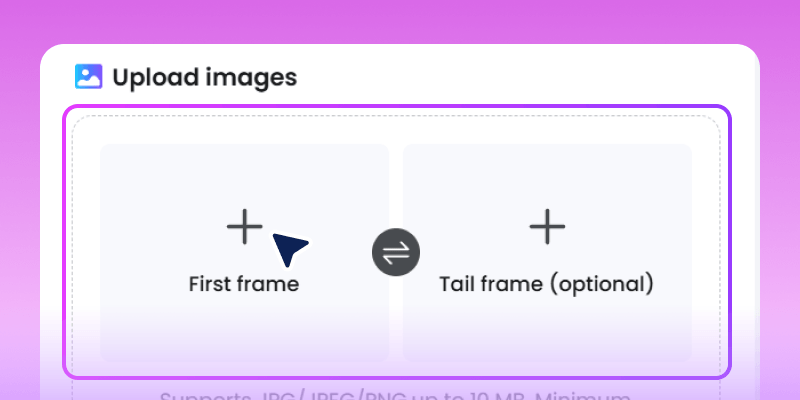
Task: Click empty space below the First frame label
Action: [244, 328]
